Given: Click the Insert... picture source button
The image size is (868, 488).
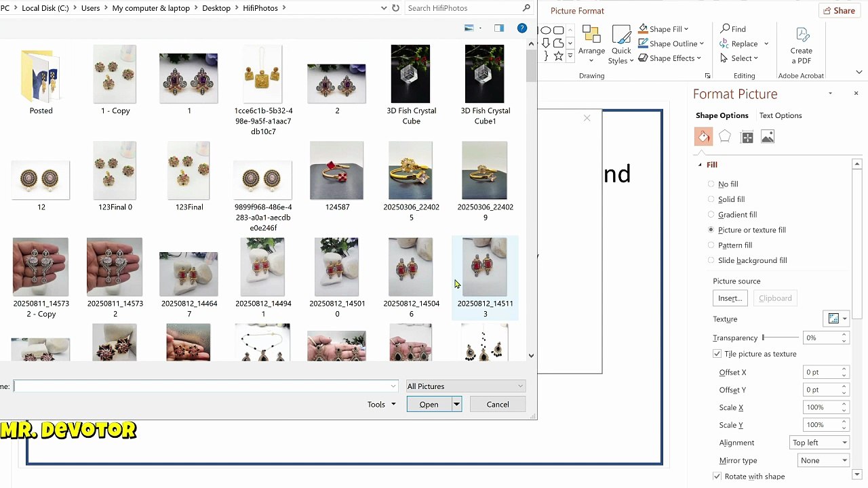Looking at the screenshot, I should [x=730, y=298].
